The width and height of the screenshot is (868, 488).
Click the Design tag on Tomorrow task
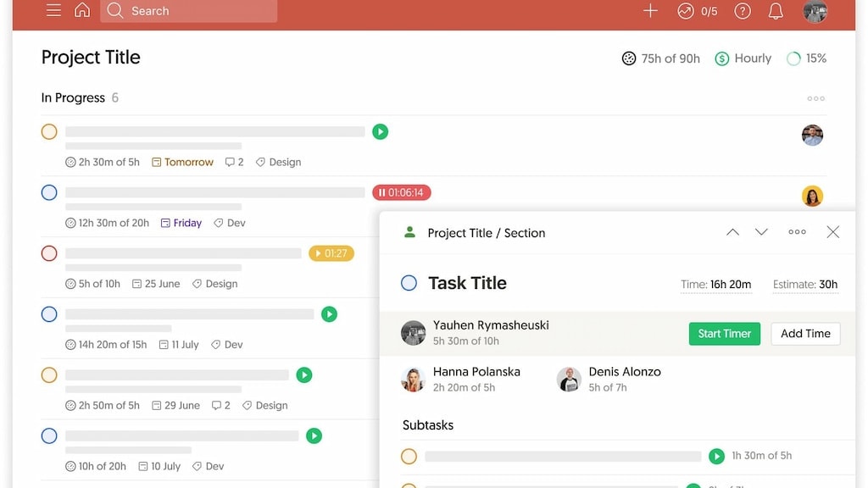tap(278, 162)
